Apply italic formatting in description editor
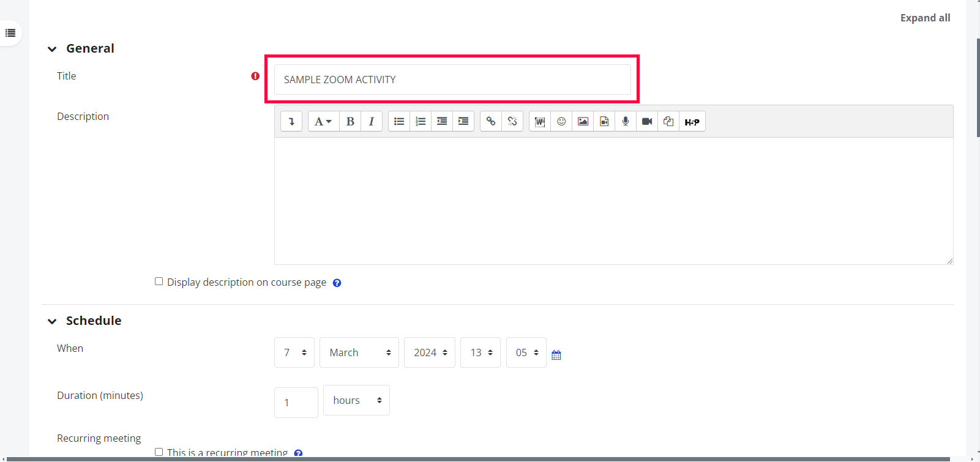 [x=372, y=121]
